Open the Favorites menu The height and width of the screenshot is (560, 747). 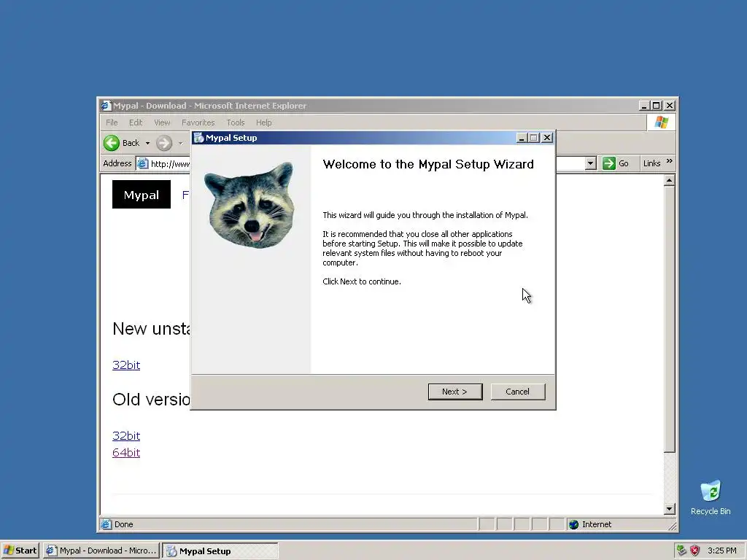[198, 122]
